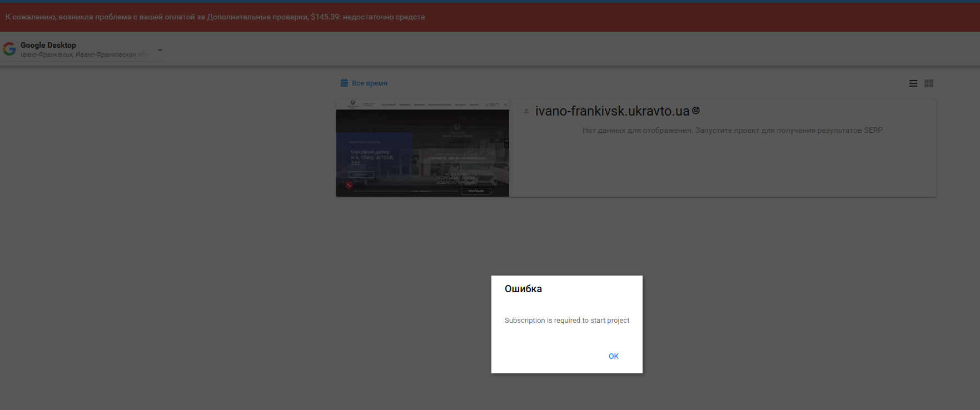Click the 'Нет данных для отображения' message
The width and height of the screenshot is (980, 410).
coord(733,131)
